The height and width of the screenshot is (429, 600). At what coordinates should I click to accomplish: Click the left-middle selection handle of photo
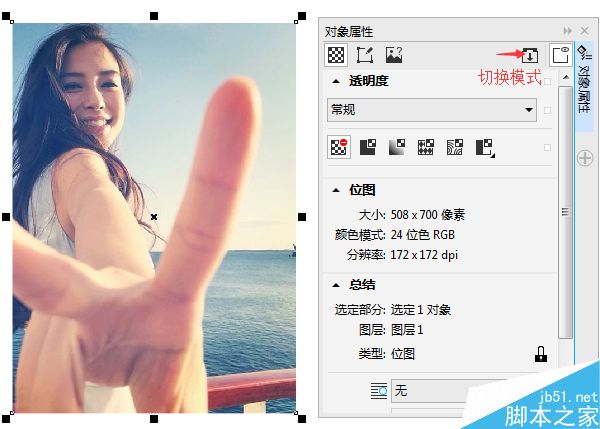[6, 217]
